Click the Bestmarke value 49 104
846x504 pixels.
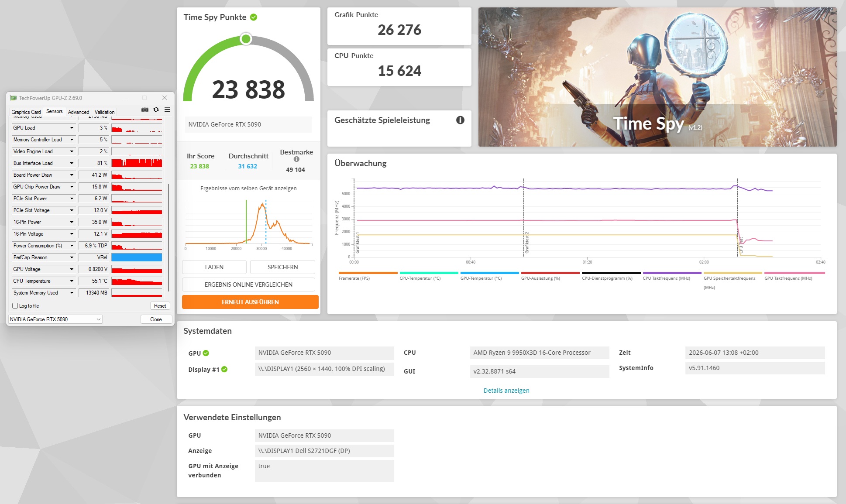[296, 170]
